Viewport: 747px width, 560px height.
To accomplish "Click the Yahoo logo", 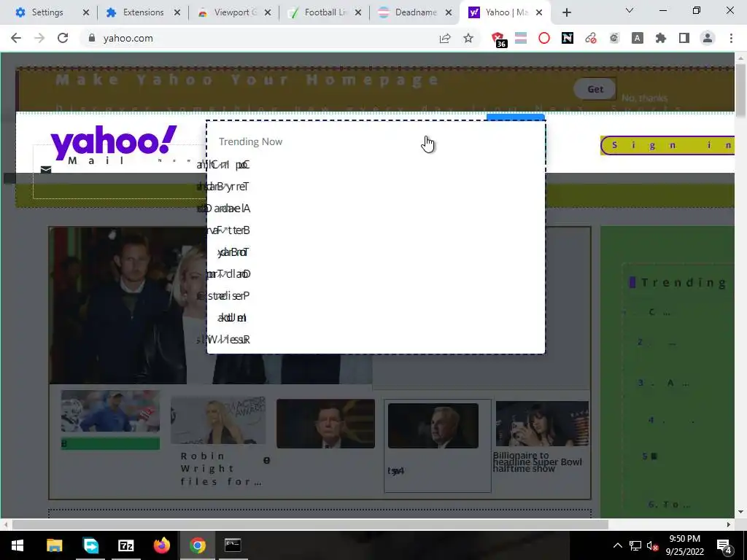I will 113,141.
